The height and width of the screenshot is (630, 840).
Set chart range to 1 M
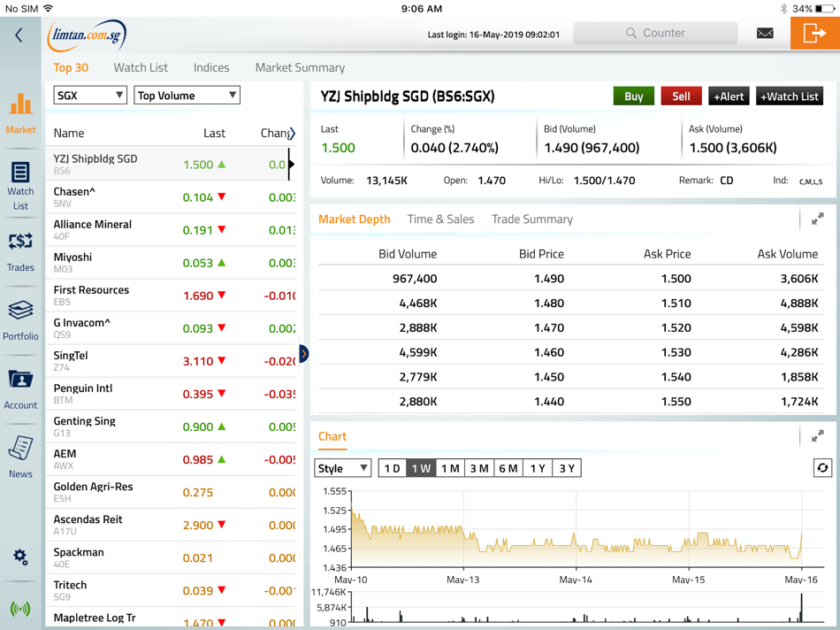450,468
